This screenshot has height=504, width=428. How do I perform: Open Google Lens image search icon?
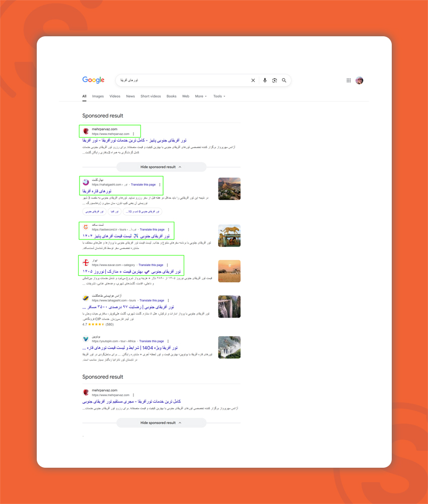(x=275, y=80)
